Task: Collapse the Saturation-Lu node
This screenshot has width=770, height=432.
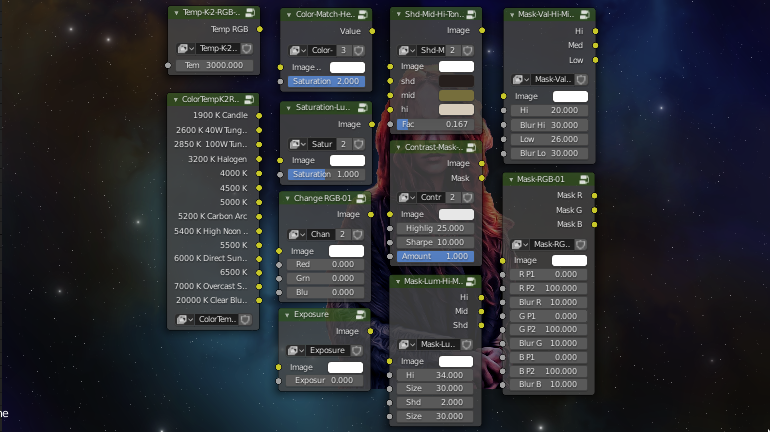Action: point(289,107)
